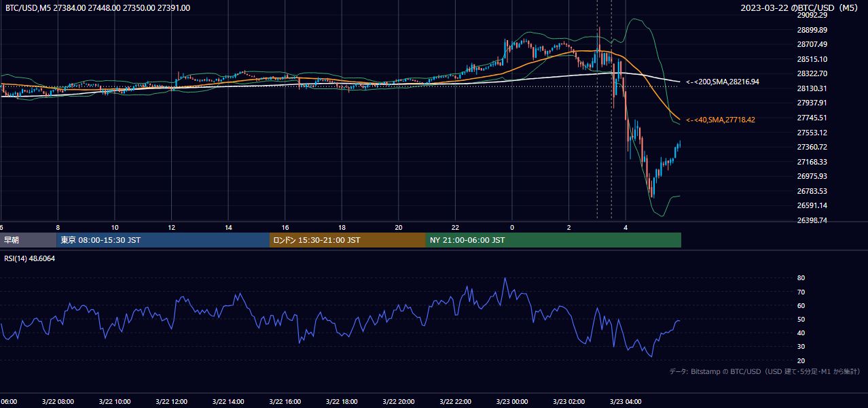Click the 3/22 12:00 date label

pos(172,402)
